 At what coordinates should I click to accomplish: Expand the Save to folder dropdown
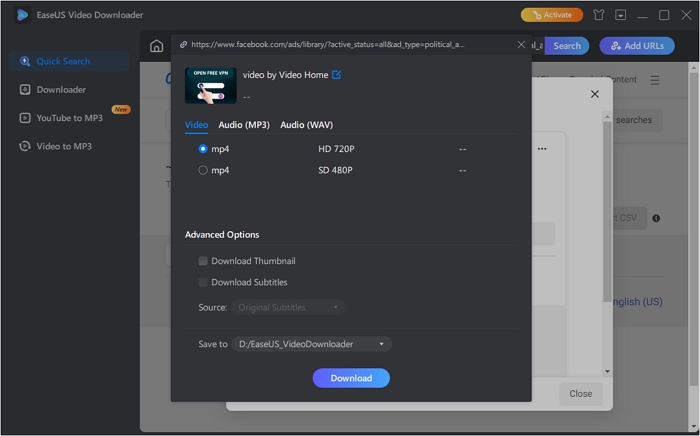click(311, 344)
